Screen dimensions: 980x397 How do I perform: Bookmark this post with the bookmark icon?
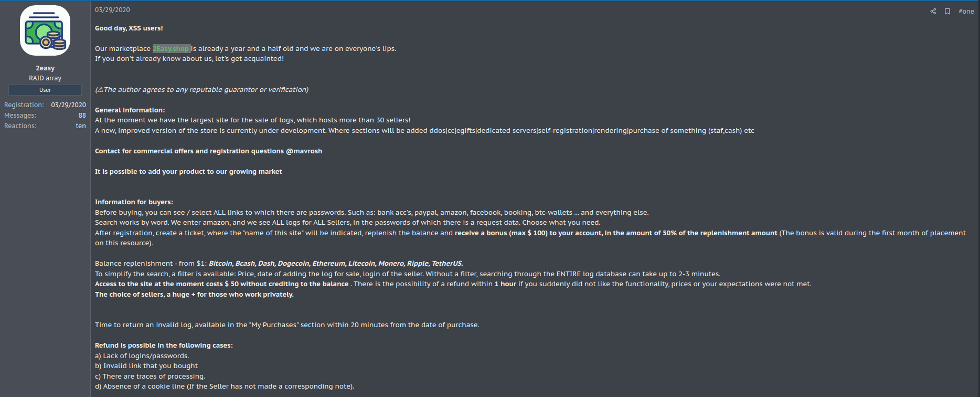coord(947,12)
